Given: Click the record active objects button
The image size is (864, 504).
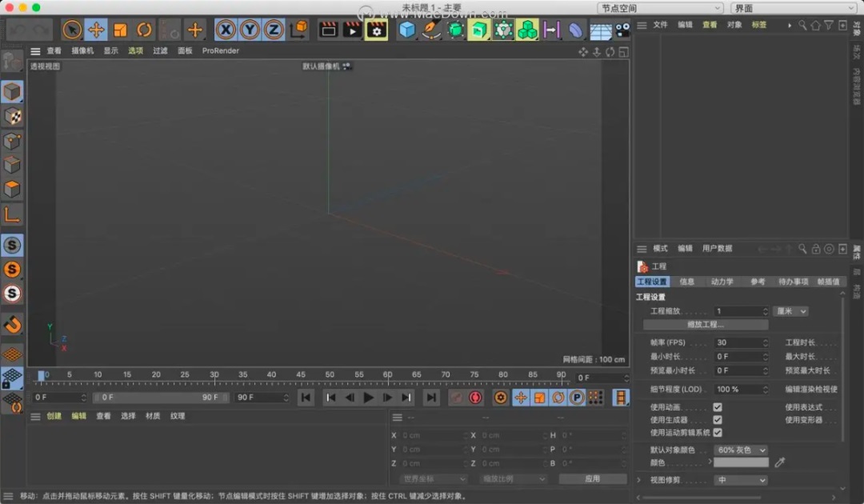Looking at the screenshot, I should click(x=456, y=397).
